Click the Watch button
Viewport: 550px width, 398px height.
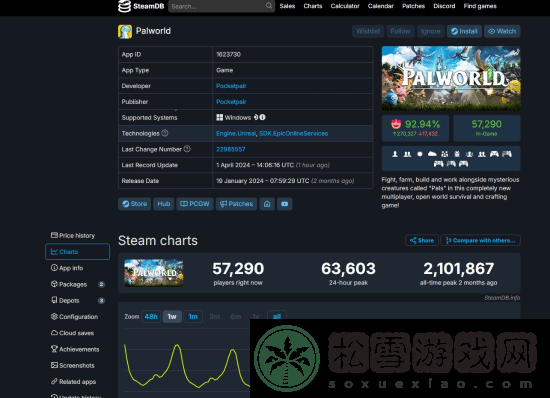(502, 31)
